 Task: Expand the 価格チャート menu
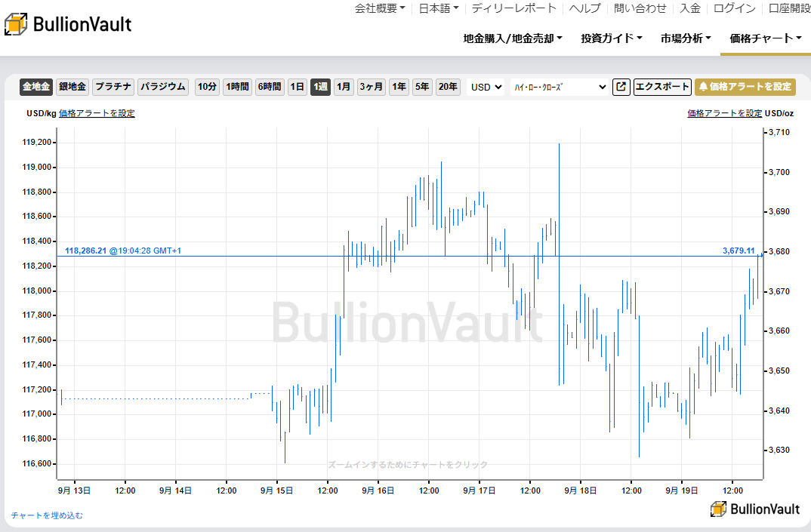766,38
